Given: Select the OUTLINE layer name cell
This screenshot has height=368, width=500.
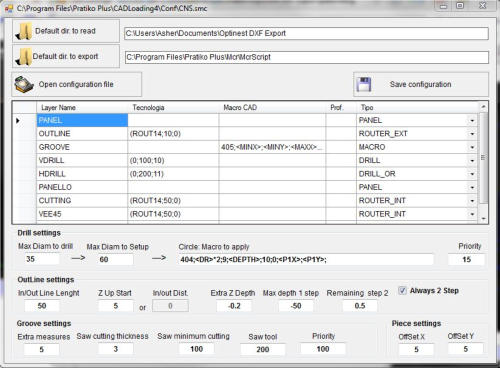Looking at the screenshot, I should tap(82, 134).
